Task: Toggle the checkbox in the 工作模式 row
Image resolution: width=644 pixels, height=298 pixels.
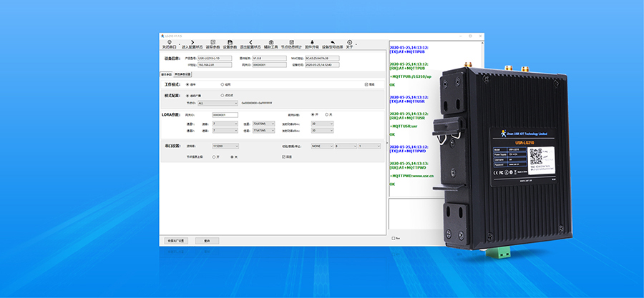Action: [x=366, y=84]
